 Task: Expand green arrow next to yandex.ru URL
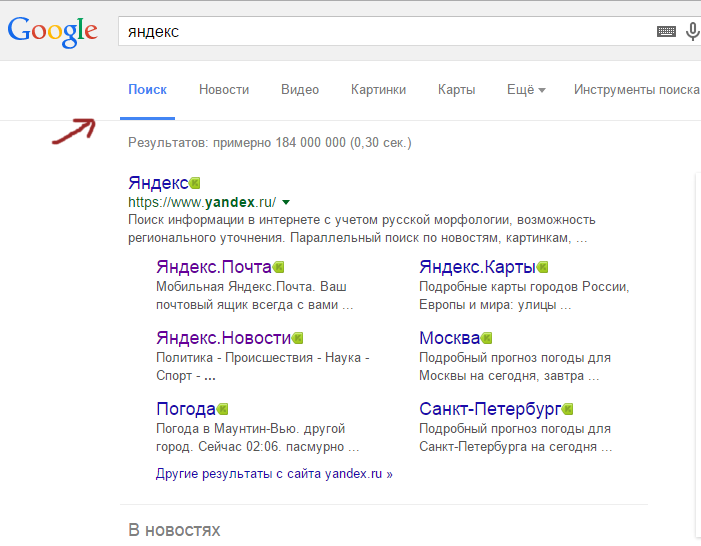point(286,202)
